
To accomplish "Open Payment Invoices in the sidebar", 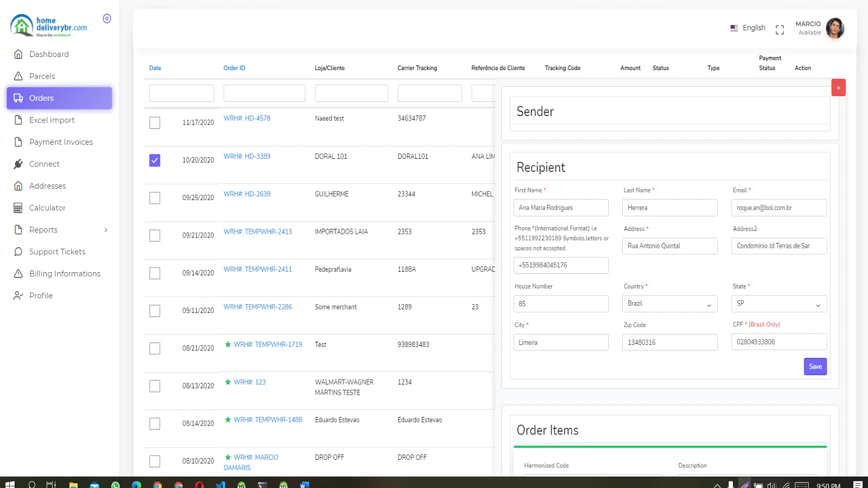I will (x=60, y=142).
